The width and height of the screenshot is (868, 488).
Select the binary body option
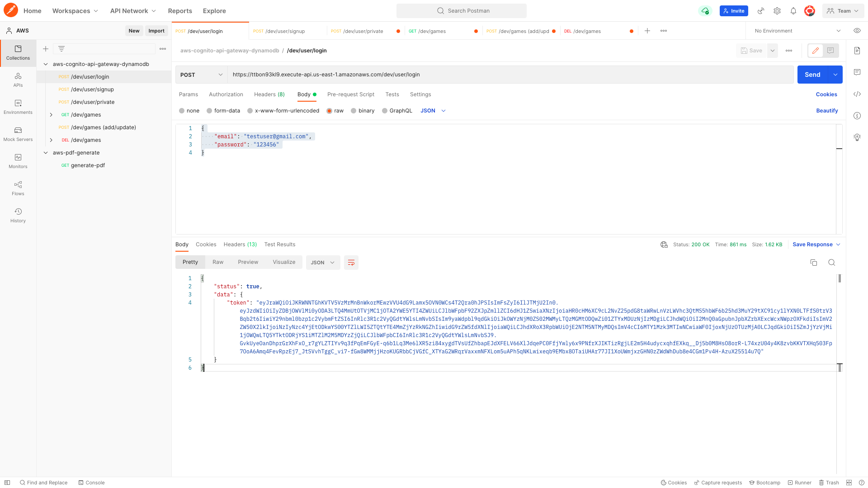click(354, 111)
